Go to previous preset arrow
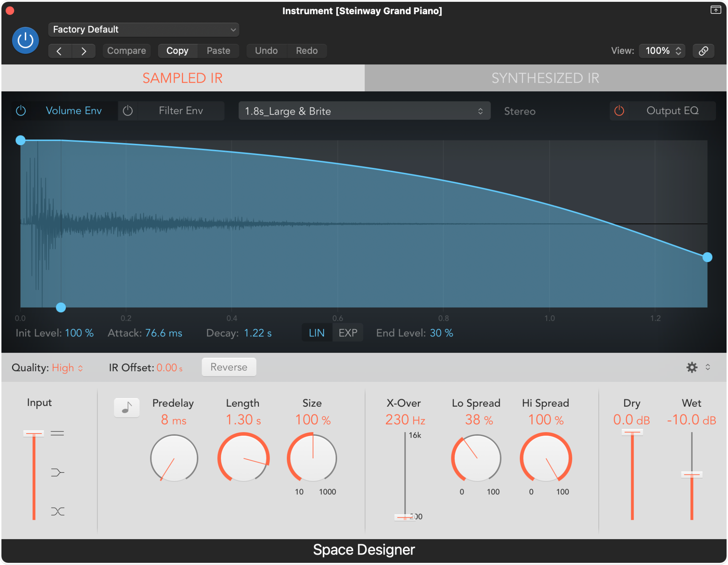Screen dimensions: 728x565 point(60,51)
